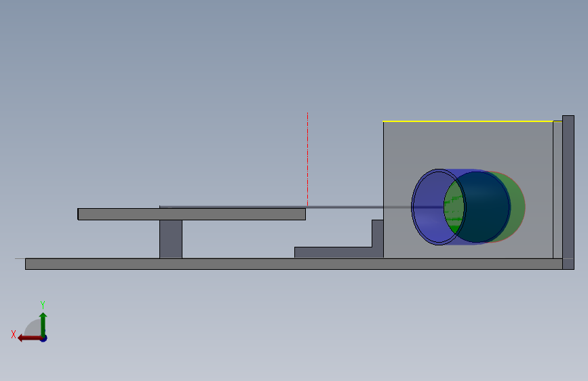Select the blue transparent cylinder ring
The width and height of the screenshot is (588, 381).
438,207
